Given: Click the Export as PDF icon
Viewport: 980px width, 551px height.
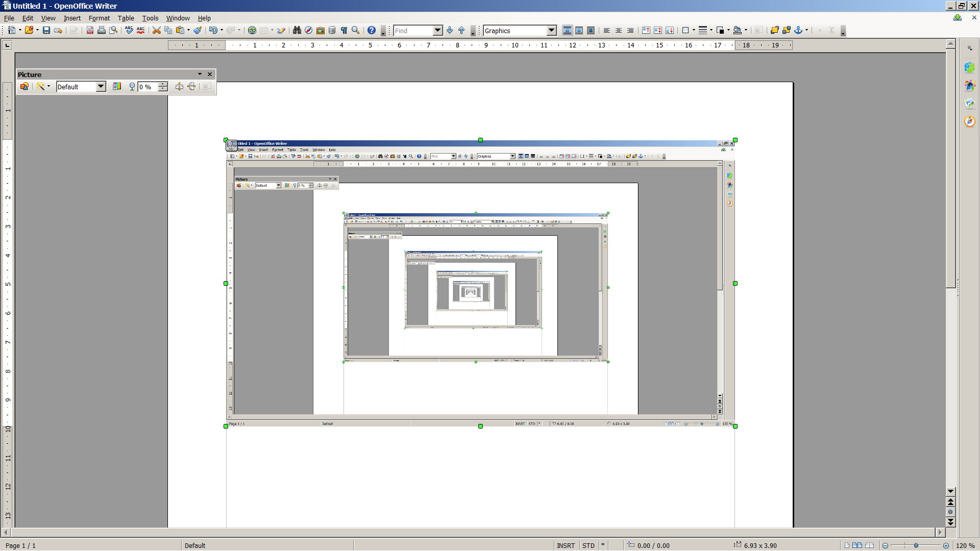Looking at the screenshot, I should (x=90, y=31).
